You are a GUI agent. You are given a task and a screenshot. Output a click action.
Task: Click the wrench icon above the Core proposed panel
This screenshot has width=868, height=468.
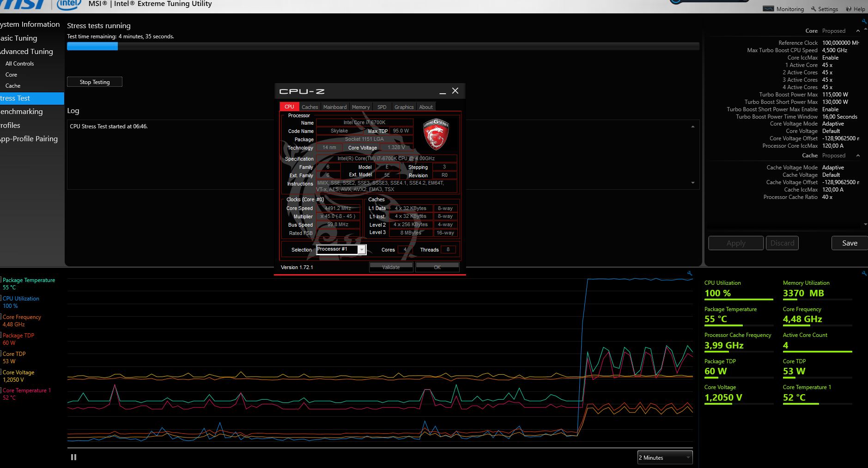coord(864,22)
